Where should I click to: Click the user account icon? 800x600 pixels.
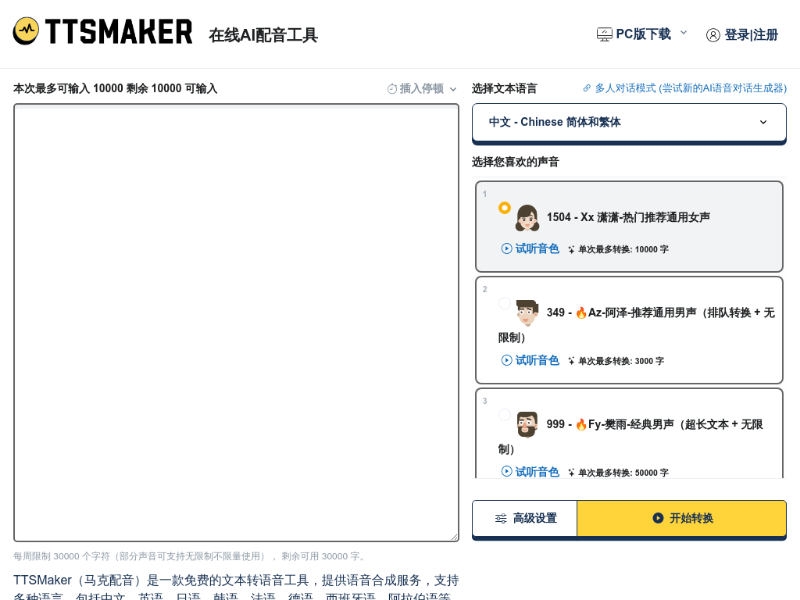click(713, 35)
